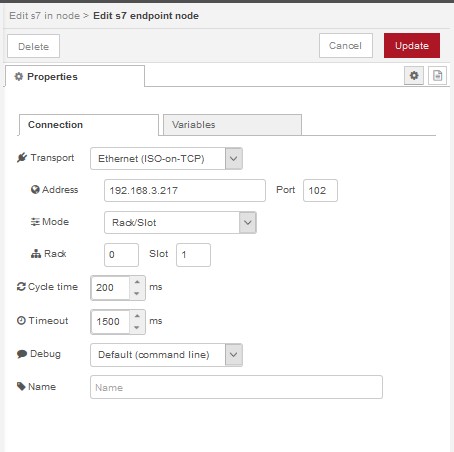Decrease Timeout stepper down arrow
454x452 pixels.
[x=137, y=328]
